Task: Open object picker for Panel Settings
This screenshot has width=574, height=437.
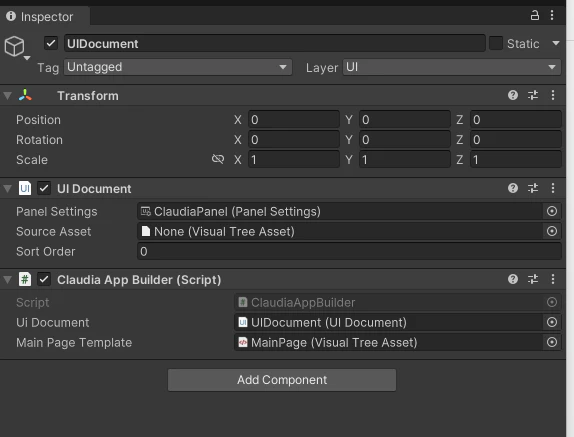Action: (552, 211)
